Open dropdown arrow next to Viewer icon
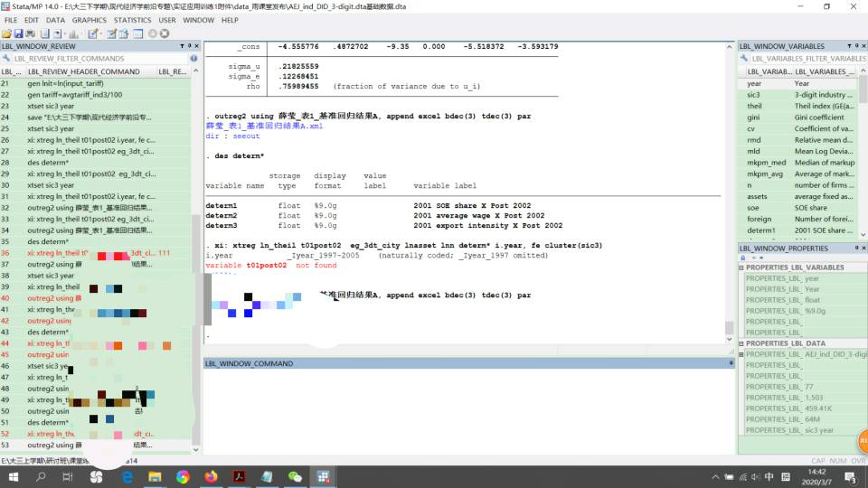868x488 pixels. click(x=65, y=33)
